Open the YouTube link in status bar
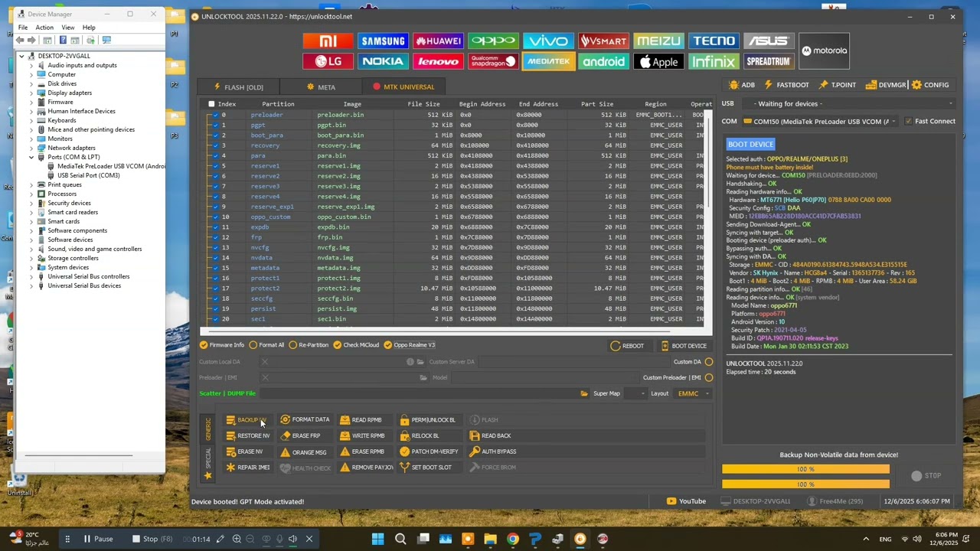The image size is (980, 551). click(x=686, y=501)
